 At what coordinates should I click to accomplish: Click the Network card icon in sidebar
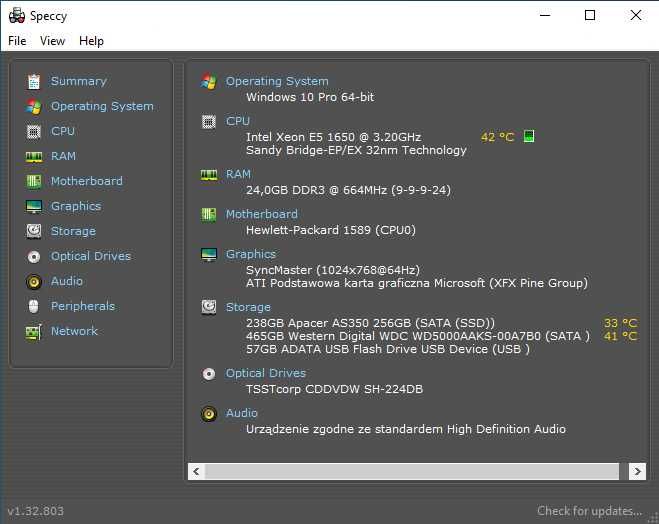coord(34,332)
